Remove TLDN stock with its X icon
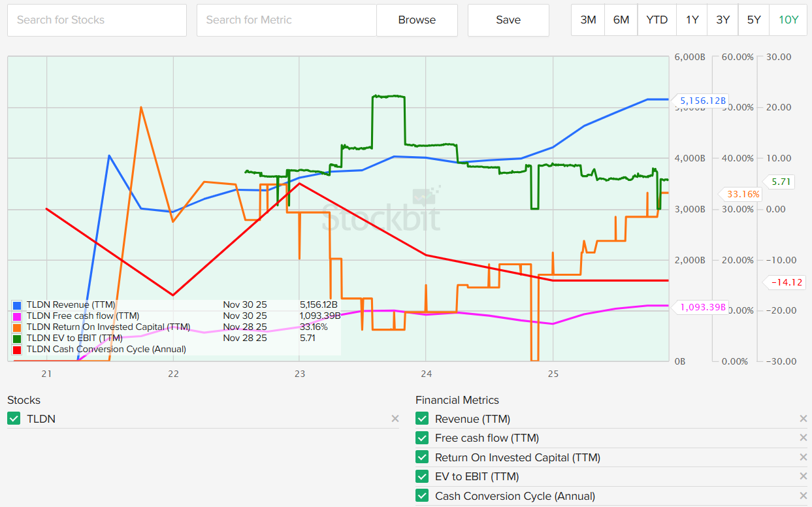The width and height of the screenshot is (812, 507). click(395, 419)
